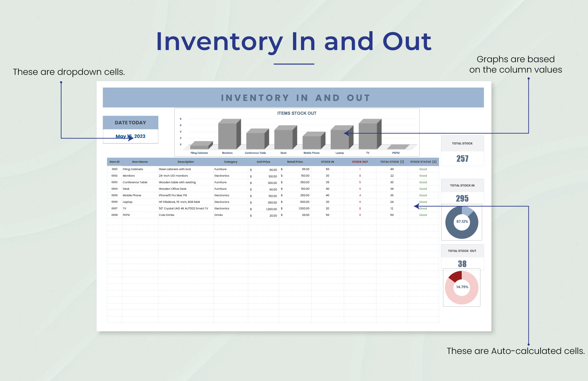The width and height of the screenshot is (588, 381).
Task: Open the Stock Status dropdown showing Good for Laptop
Action: [x=423, y=202]
